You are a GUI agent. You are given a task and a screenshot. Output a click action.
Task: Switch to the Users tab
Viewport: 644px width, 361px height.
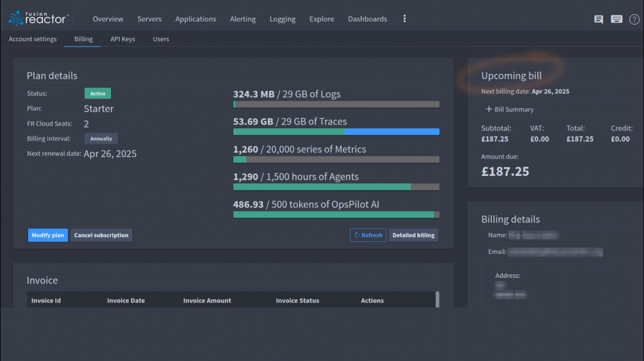(161, 39)
